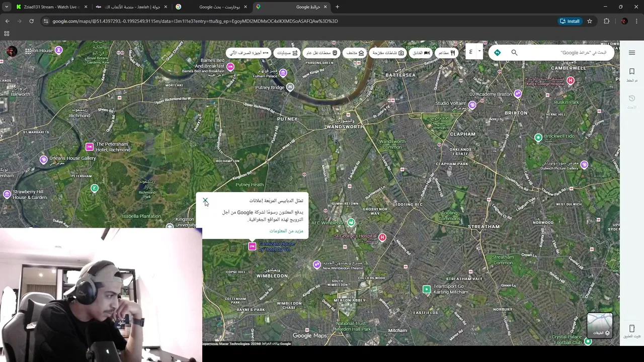Click the Get the app phone icon

[x=632, y=329]
